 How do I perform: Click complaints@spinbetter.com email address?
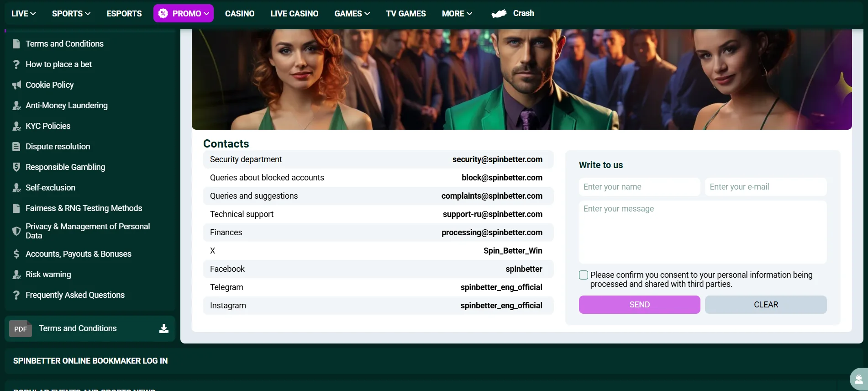492,196
